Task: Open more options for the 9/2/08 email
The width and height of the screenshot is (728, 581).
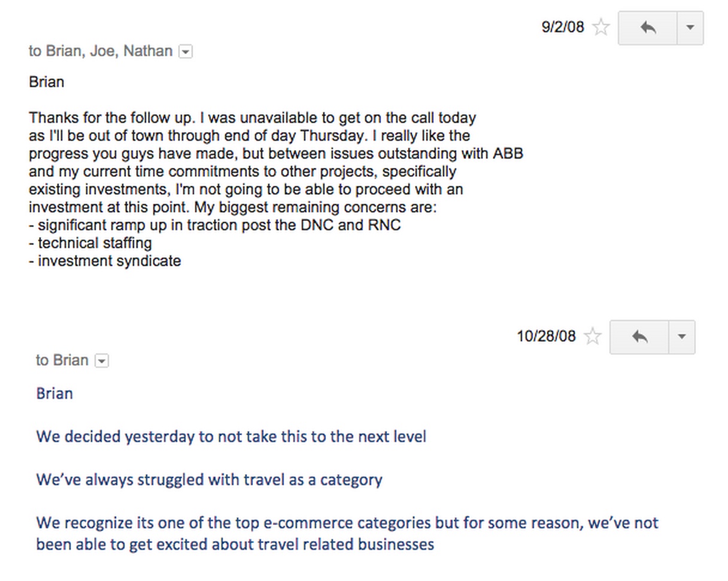Action: coord(690,28)
